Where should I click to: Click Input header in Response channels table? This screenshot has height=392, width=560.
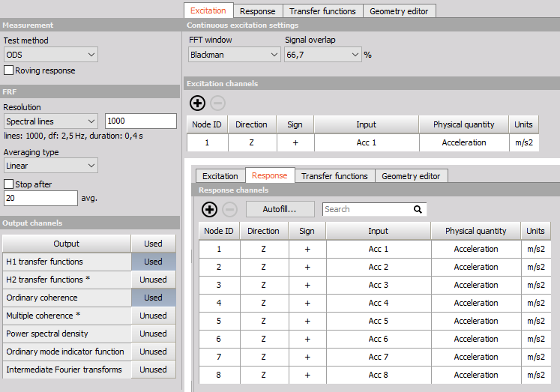coord(378,231)
